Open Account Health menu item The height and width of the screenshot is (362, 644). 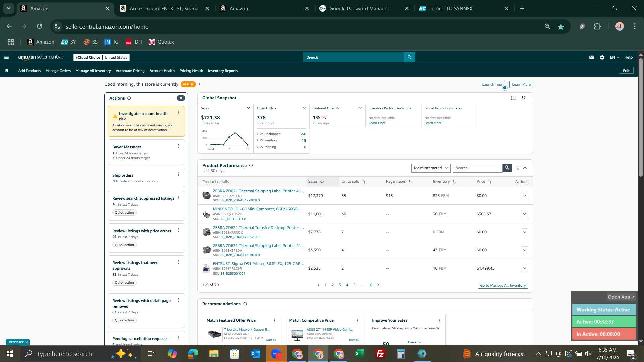pos(162,71)
